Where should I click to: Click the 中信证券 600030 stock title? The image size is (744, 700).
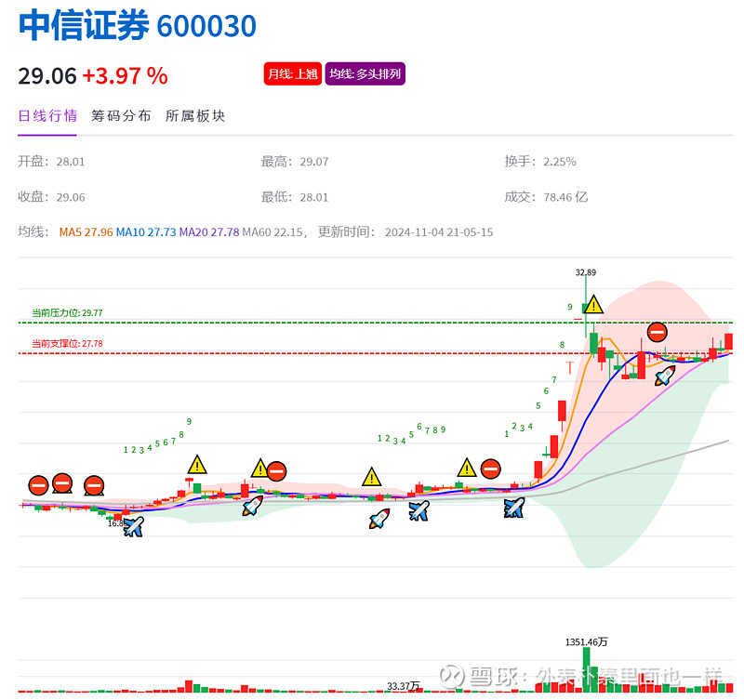click(x=138, y=25)
